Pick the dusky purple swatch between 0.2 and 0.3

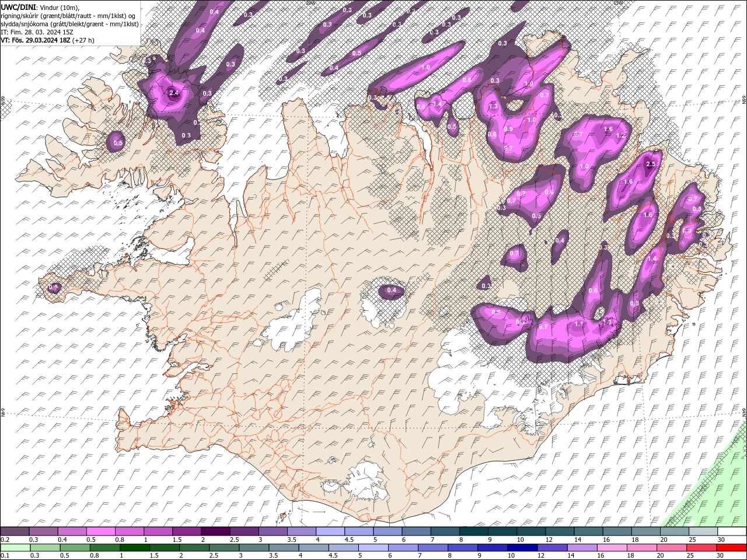click(x=15, y=531)
